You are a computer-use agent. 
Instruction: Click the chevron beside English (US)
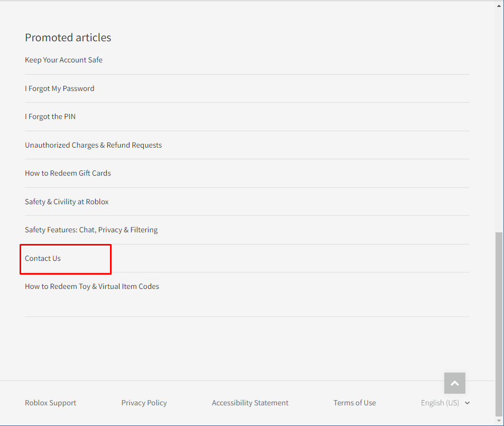468,403
